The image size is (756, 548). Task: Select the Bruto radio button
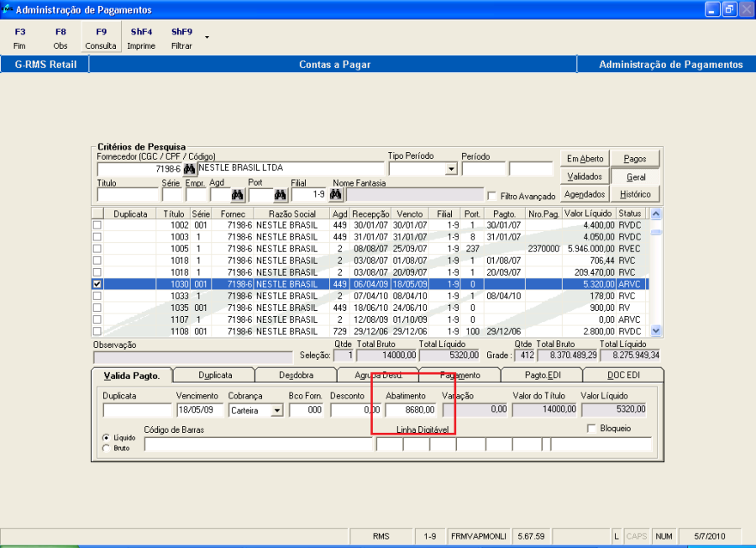[105, 448]
